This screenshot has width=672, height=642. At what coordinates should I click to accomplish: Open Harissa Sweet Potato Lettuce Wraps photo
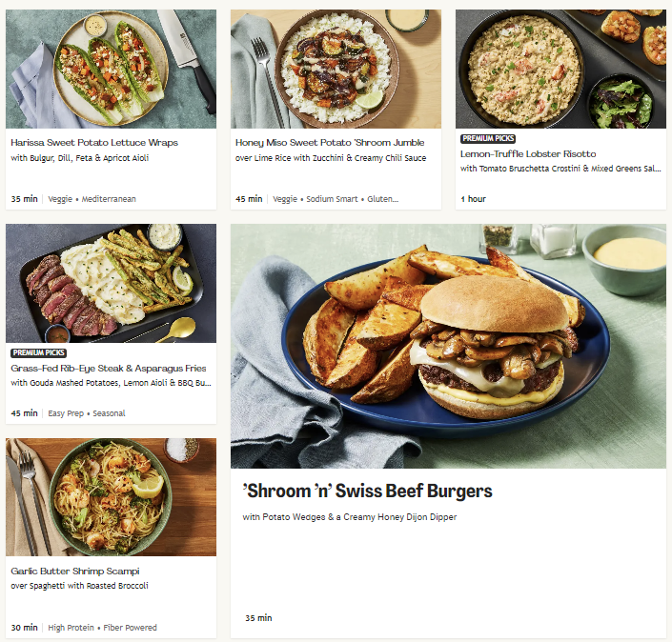(x=111, y=69)
